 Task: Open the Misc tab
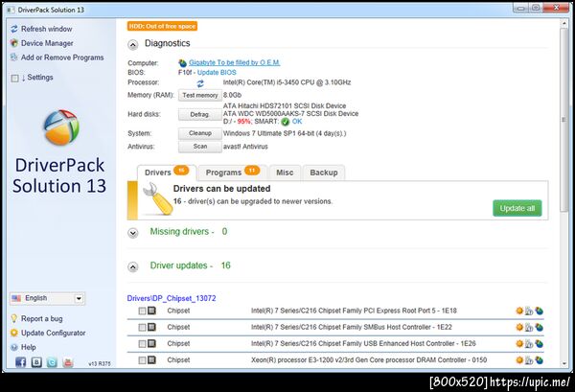coord(285,173)
